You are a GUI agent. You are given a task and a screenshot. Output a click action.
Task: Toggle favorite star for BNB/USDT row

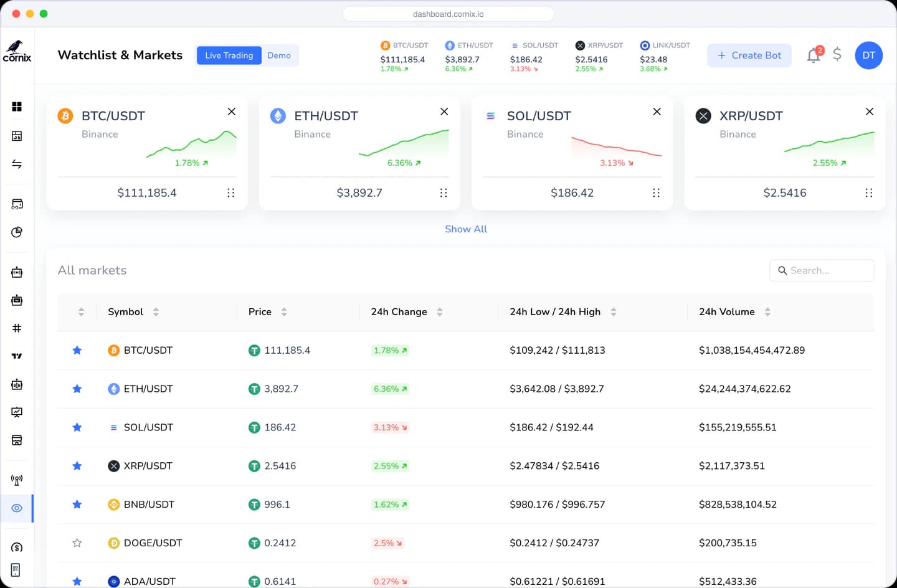pyautogui.click(x=77, y=505)
